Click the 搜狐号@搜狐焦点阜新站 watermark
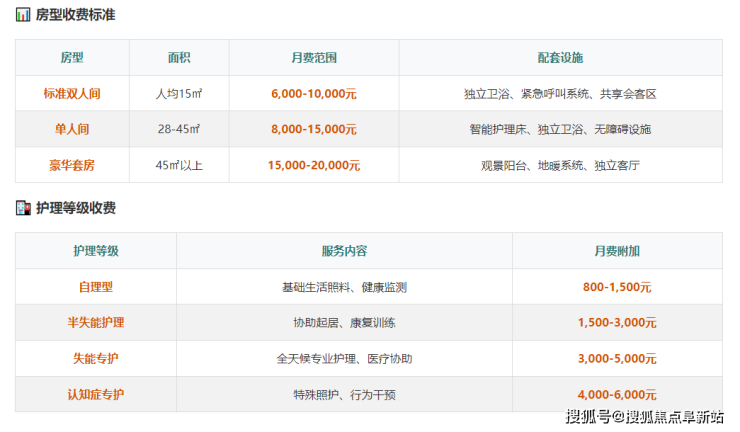 click(x=645, y=417)
